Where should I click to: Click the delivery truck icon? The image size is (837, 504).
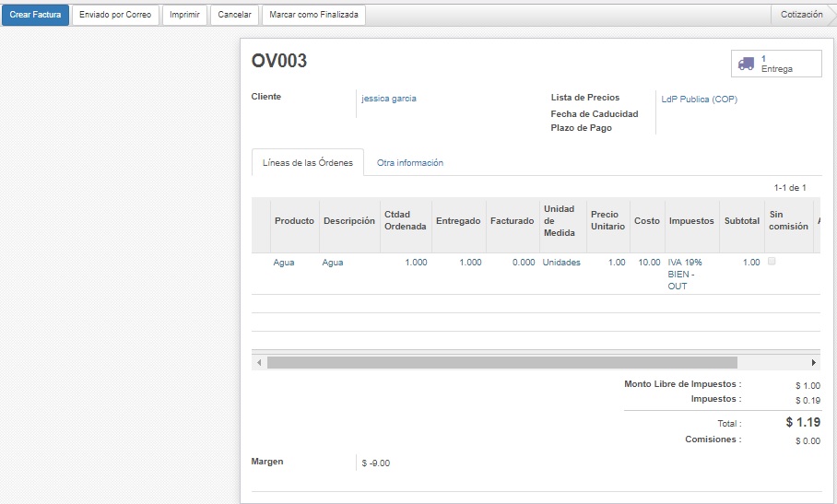(747, 64)
